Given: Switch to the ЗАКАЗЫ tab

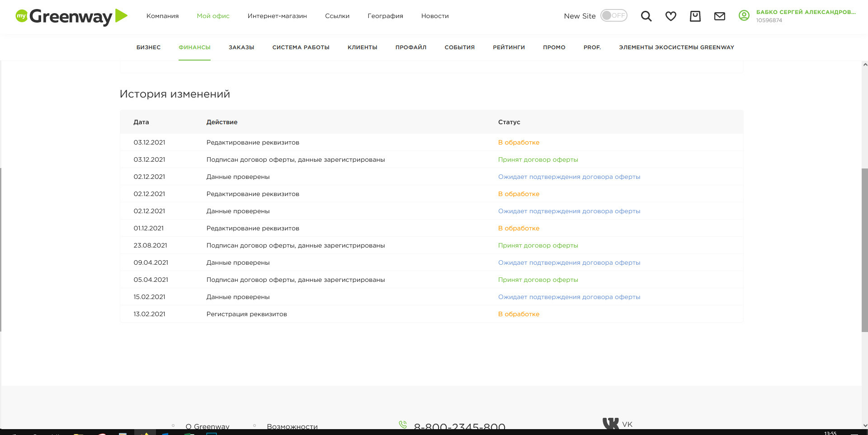Looking at the screenshot, I should click(241, 47).
